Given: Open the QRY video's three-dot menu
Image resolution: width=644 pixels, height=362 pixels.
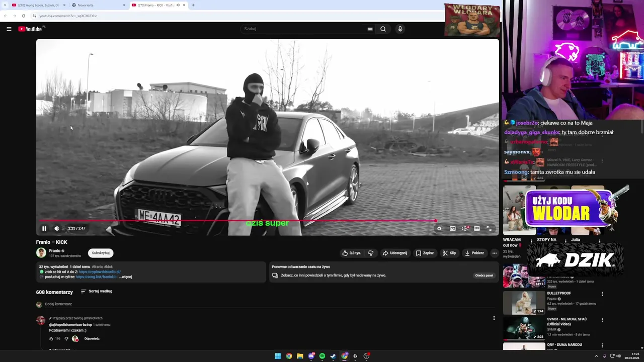Looking at the screenshot, I should [602, 346].
